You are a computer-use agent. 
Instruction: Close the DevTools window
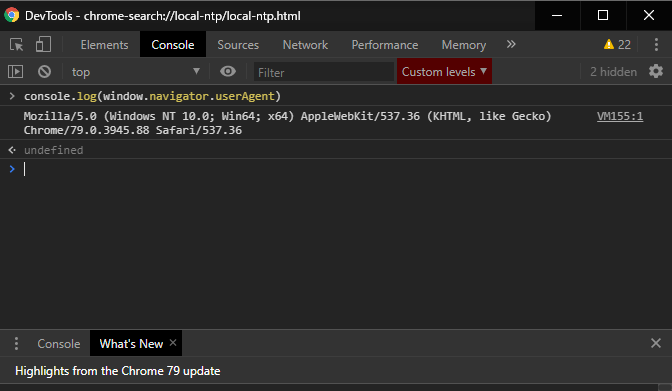649,15
